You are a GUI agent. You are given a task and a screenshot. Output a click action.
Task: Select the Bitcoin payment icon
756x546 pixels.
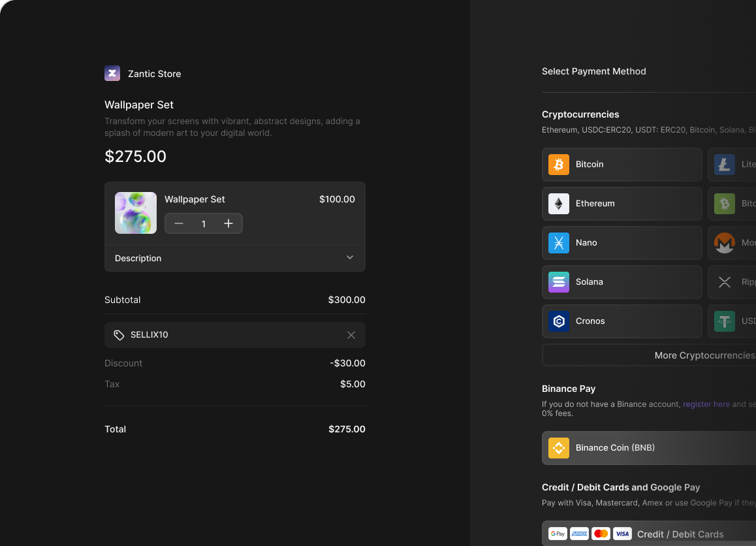tap(559, 165)
